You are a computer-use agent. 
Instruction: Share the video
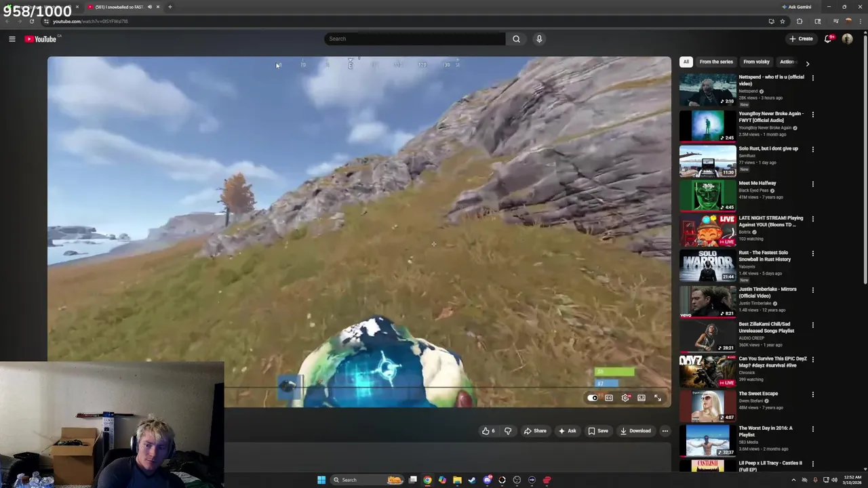click(x=535, y=431)
